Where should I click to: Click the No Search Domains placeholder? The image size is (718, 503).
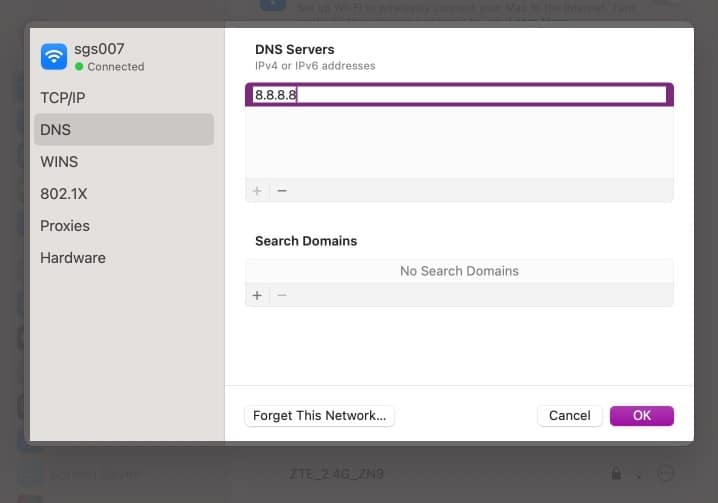pos(459,271)
